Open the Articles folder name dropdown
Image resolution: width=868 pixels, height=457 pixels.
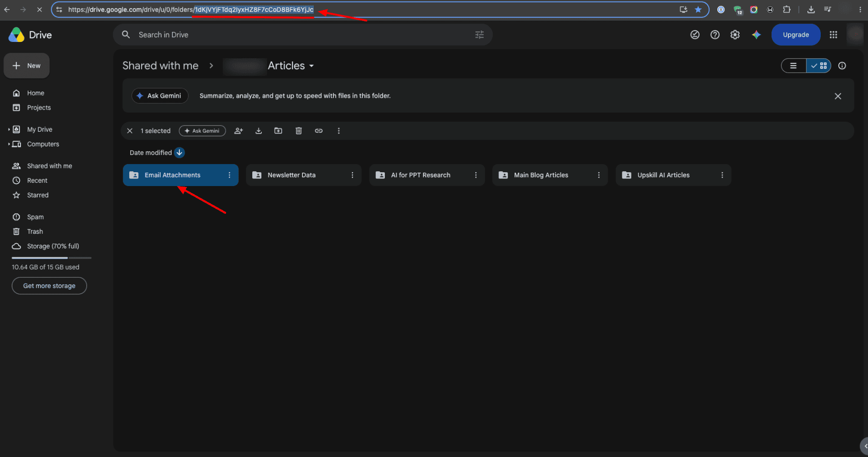click(291, 66)
